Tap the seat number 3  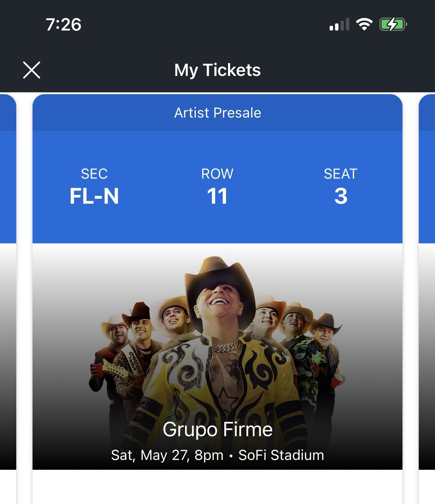(x=340, y=196)
